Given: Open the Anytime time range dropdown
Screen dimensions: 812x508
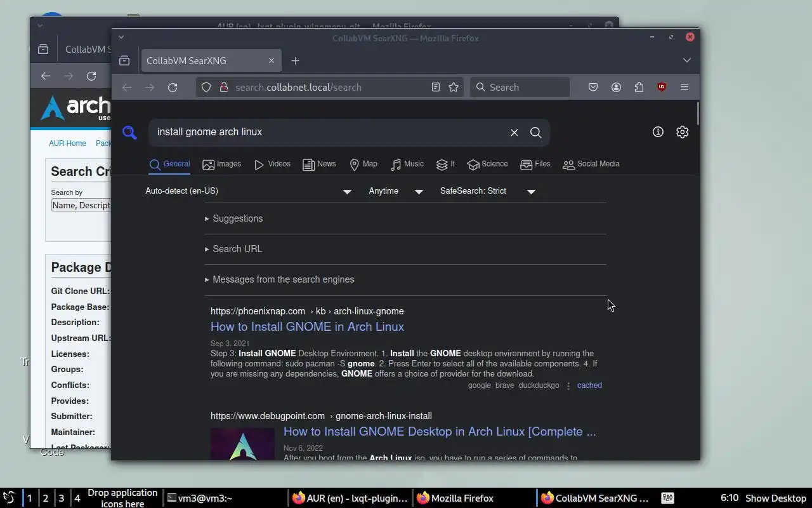Looking at the screenshot, I should 396,191.
